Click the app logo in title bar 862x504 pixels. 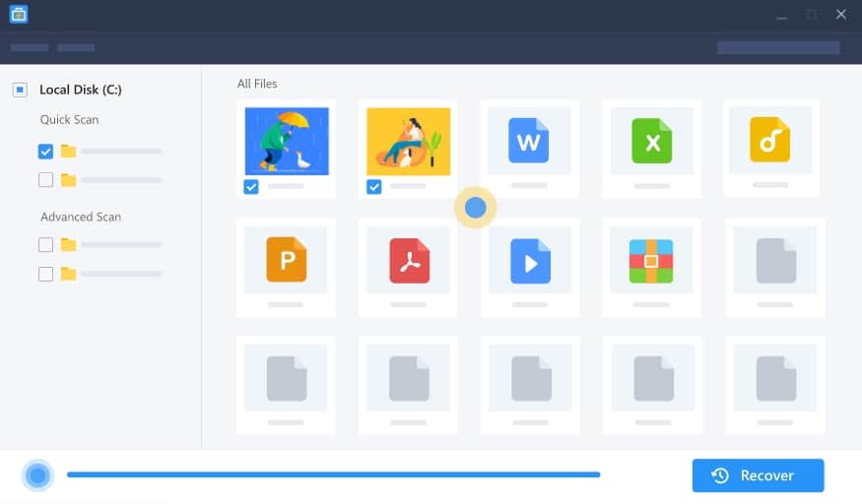[19, 15]
